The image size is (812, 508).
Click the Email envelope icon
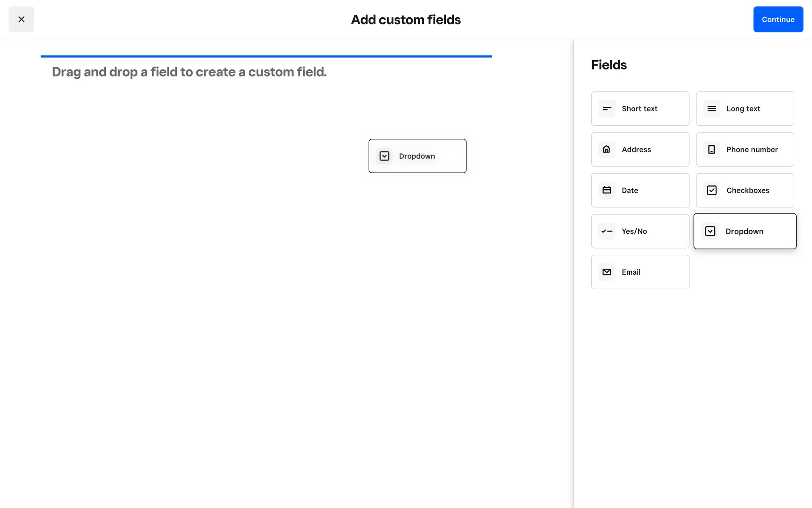607,272
